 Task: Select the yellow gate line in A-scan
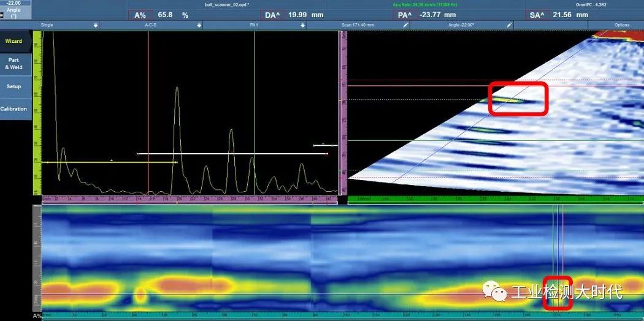point(110,162)
